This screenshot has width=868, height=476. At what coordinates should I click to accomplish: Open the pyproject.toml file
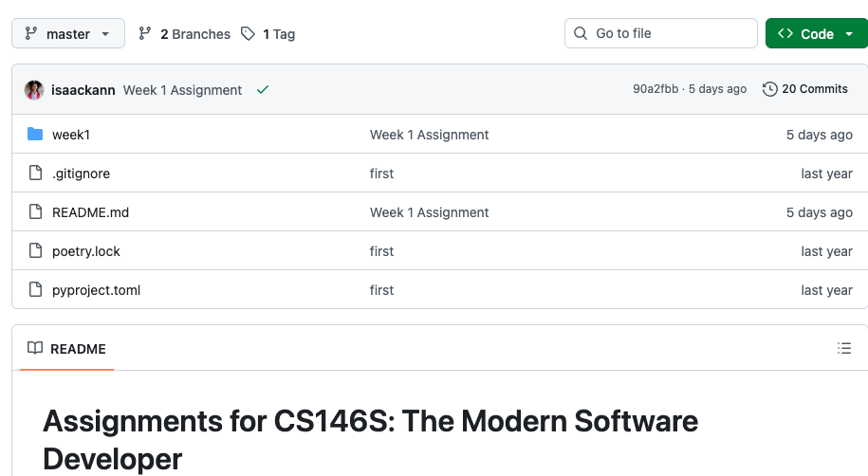tap(97, 290)
